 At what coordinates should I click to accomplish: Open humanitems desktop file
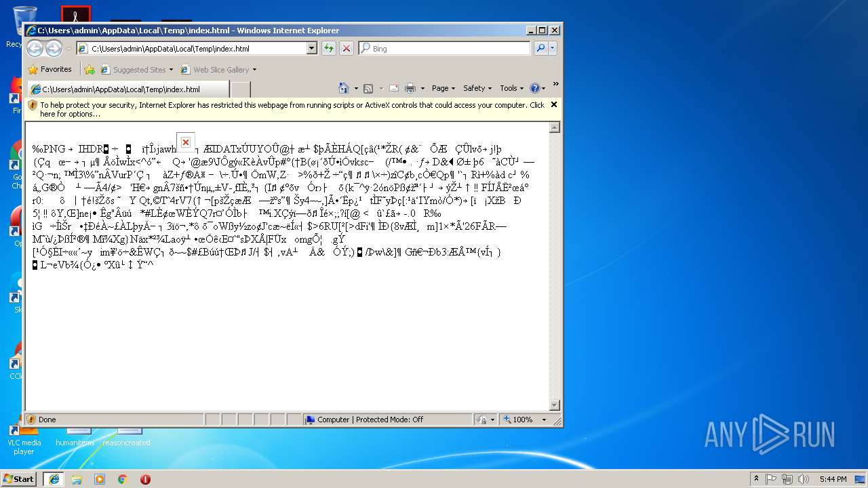[x=75, y=436]
